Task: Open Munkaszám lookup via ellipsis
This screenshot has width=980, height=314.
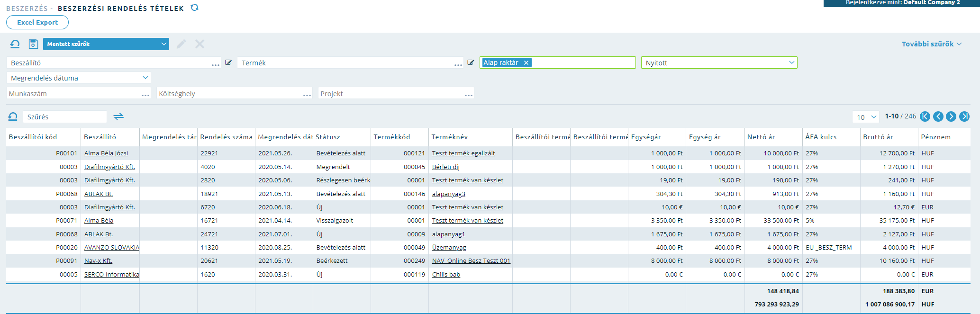Action: click(x=145, y=95)
